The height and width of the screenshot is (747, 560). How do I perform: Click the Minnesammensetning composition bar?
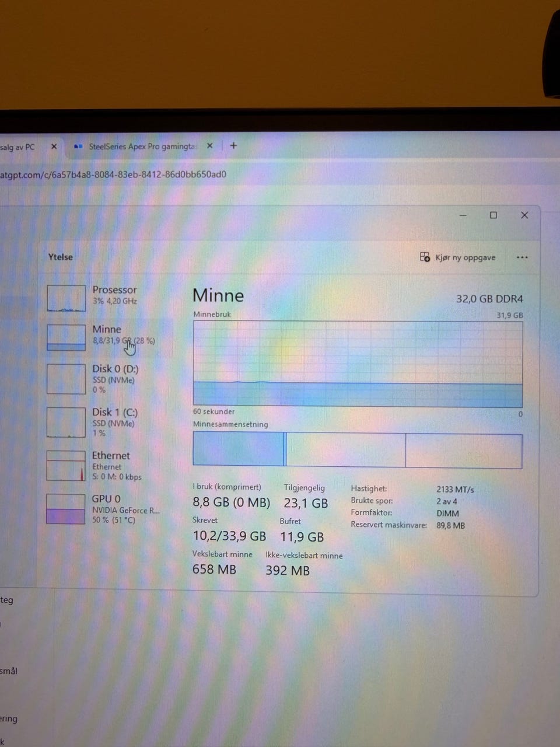point(358,449)
